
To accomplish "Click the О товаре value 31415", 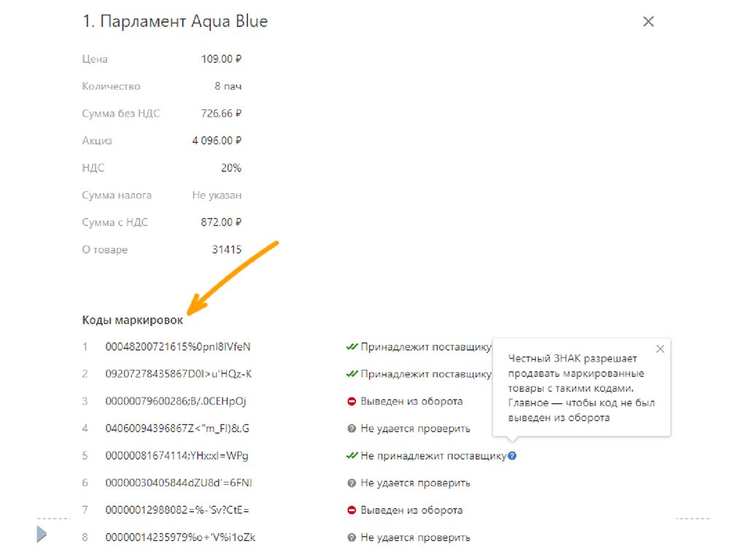I will pos(226,249).
